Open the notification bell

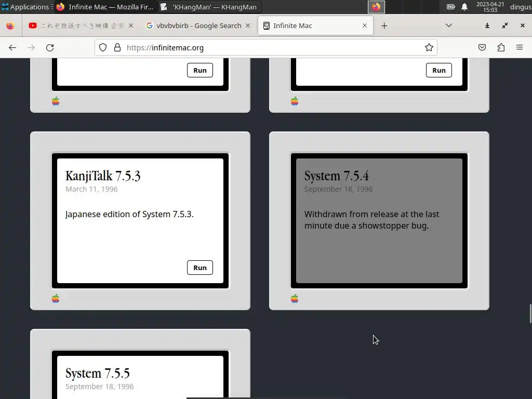coord(464,7)
